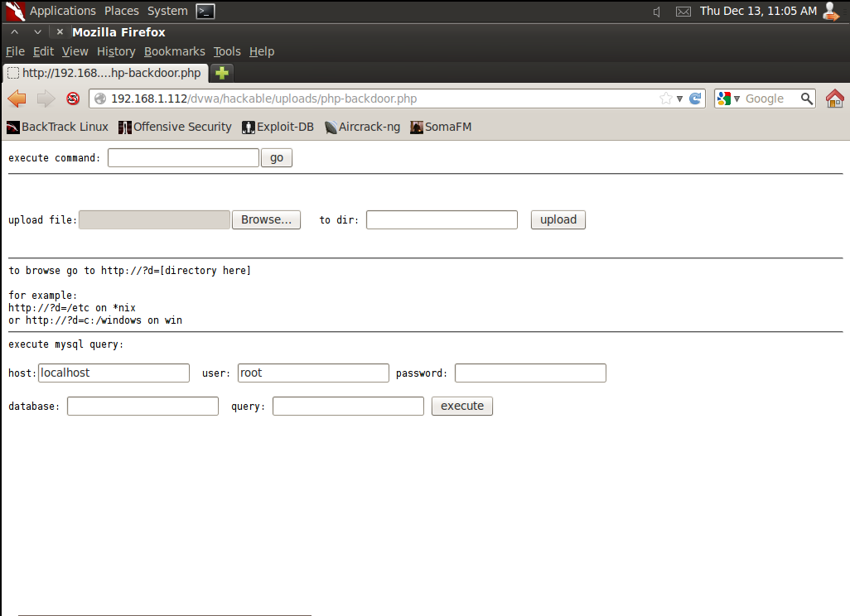The width and height of the screenshot is (850, 616).
Task: Select the php-backdoor.php tab
Action: (106, 73)
